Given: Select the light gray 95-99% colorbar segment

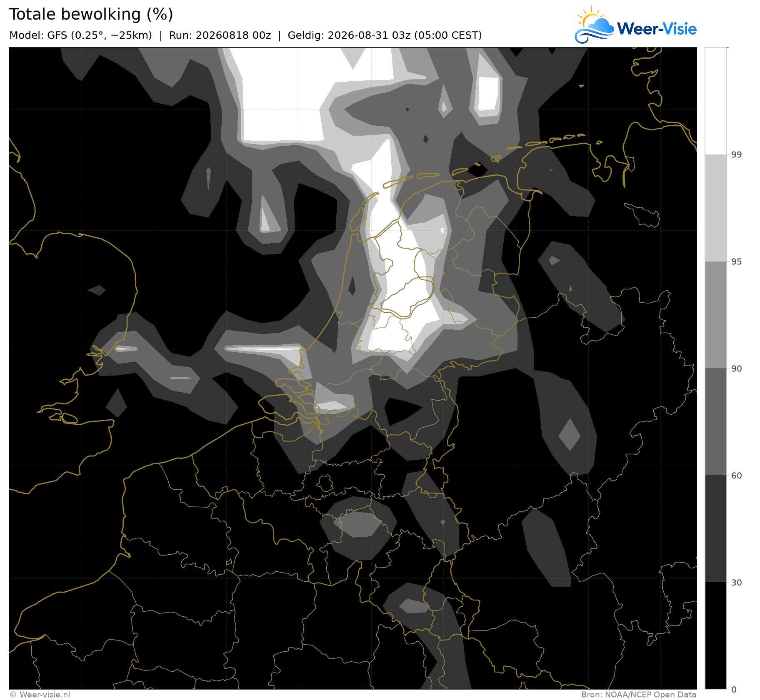Looking at the screenshot, I should (x=716, y=208).
